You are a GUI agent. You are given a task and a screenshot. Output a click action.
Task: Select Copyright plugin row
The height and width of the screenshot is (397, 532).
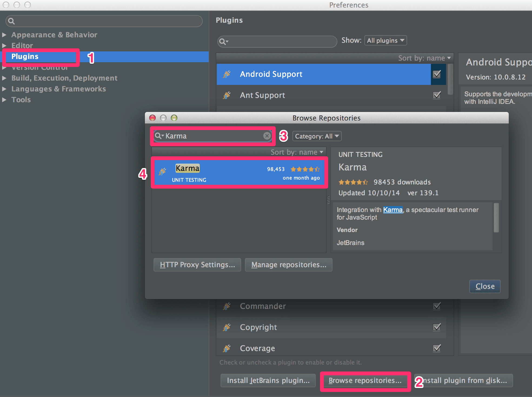coord(331,327)
